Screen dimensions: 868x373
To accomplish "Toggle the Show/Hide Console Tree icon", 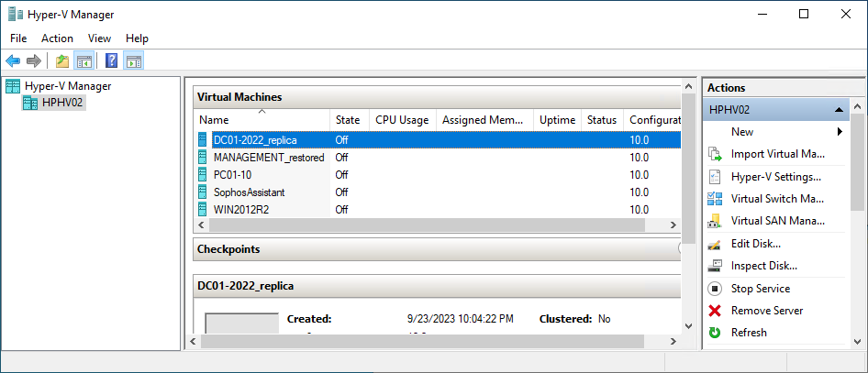I will [84, 61].
